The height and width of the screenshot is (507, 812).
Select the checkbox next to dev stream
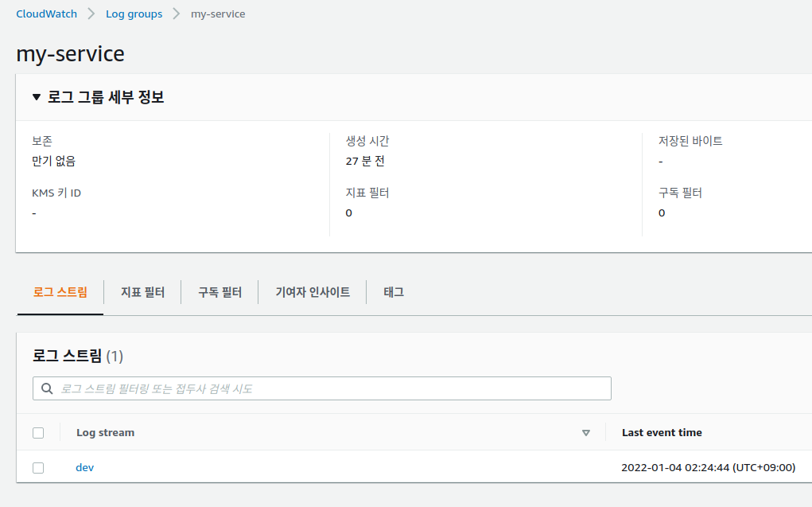click(37, 467)
